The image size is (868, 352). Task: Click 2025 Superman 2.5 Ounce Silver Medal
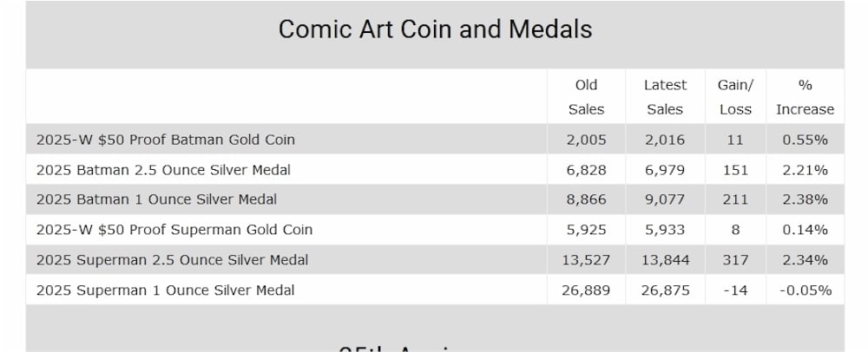click(172, 260)
